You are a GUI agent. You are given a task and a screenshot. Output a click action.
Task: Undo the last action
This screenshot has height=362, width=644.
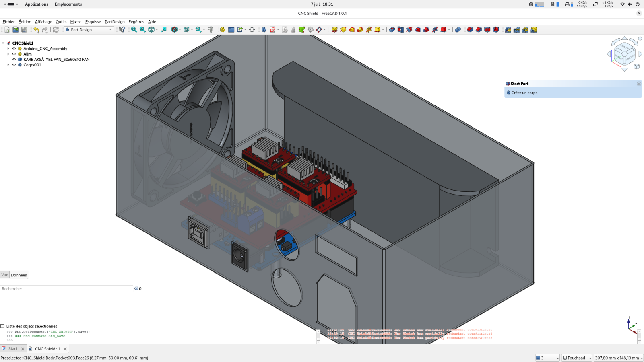(36, 29)
